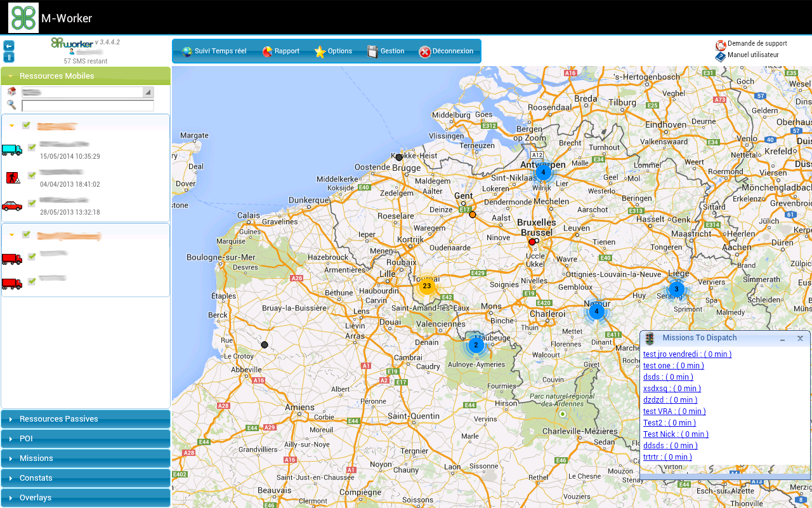Pause tracking with the pause icon
The height and width of the screenshot is (508, 812).
pos(9,57)
